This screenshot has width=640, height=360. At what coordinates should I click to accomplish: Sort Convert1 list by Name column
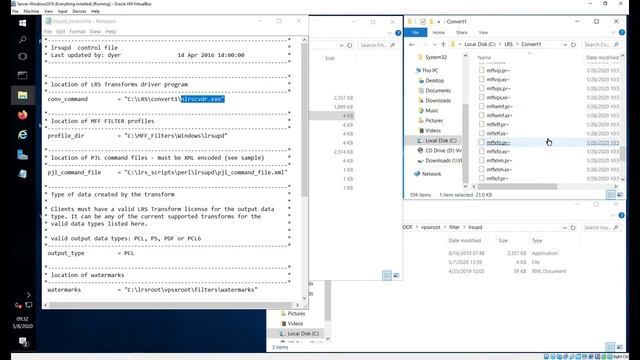484,58
